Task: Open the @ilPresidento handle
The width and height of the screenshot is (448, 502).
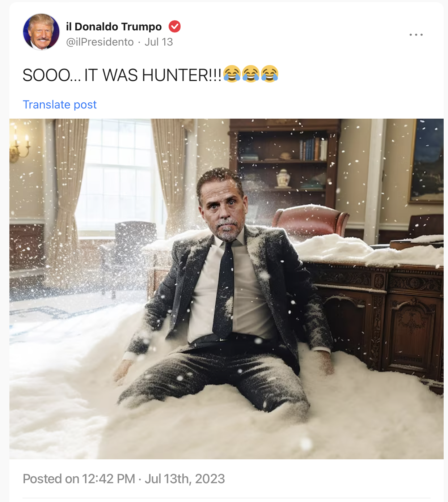Action: coord(100,42)
